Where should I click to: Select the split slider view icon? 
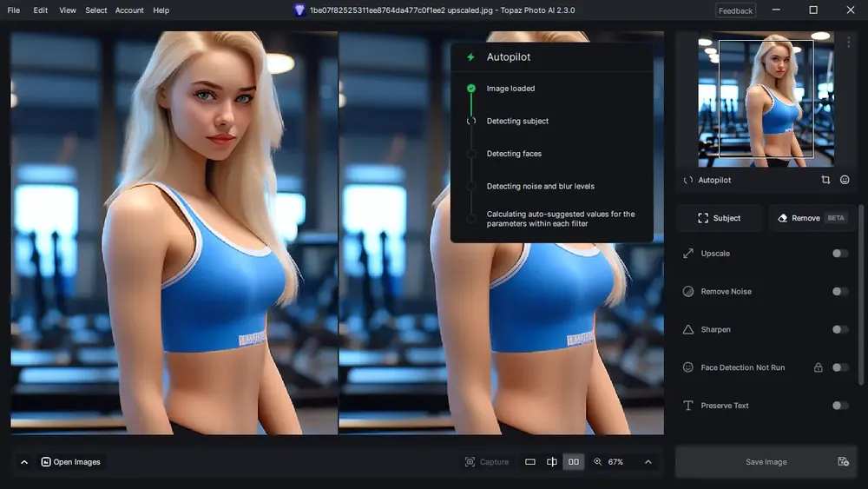(x=552, y=462)
